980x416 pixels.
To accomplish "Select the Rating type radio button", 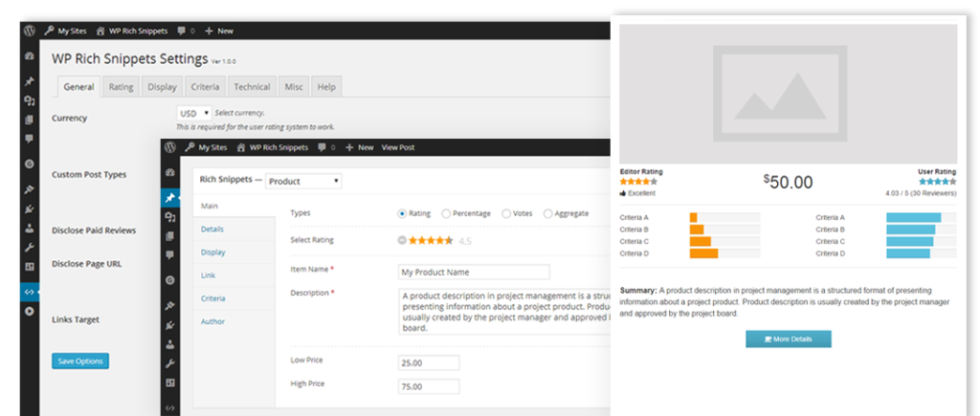I will [403, 213].
